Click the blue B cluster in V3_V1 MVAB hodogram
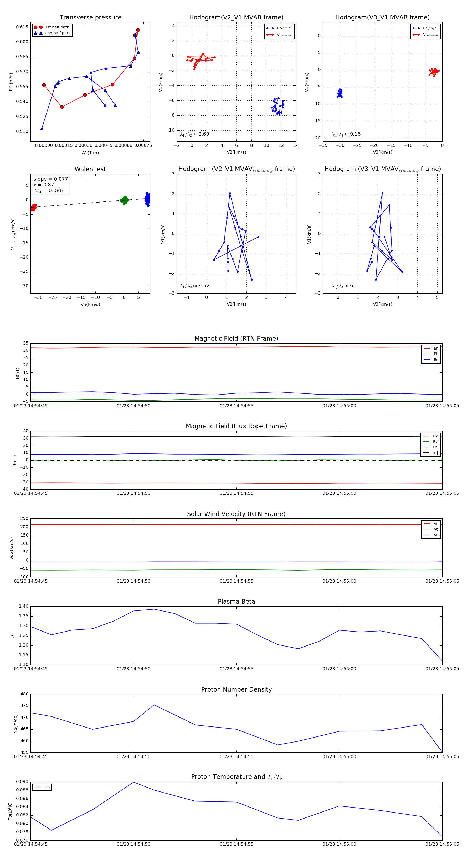Image resolution: width=473 pixels, height=868 pixels. click(x=340, y=93)
